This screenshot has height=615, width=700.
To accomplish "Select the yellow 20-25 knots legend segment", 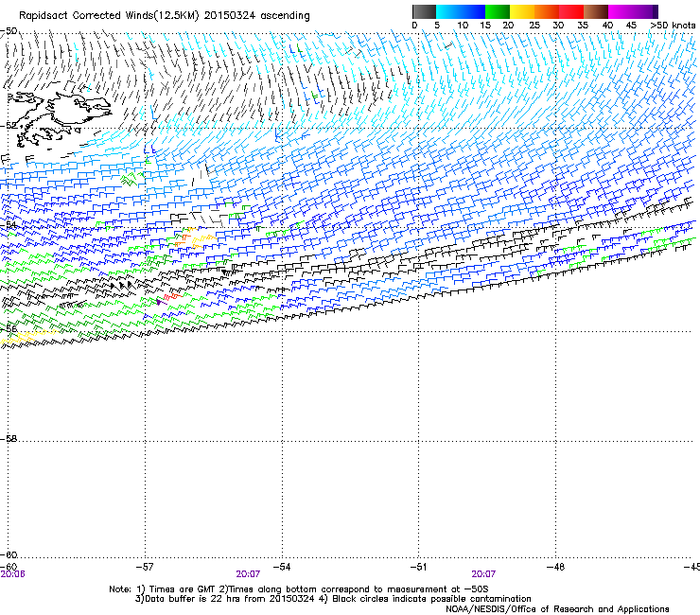I will pyautogui.click(x=522, y=11).
